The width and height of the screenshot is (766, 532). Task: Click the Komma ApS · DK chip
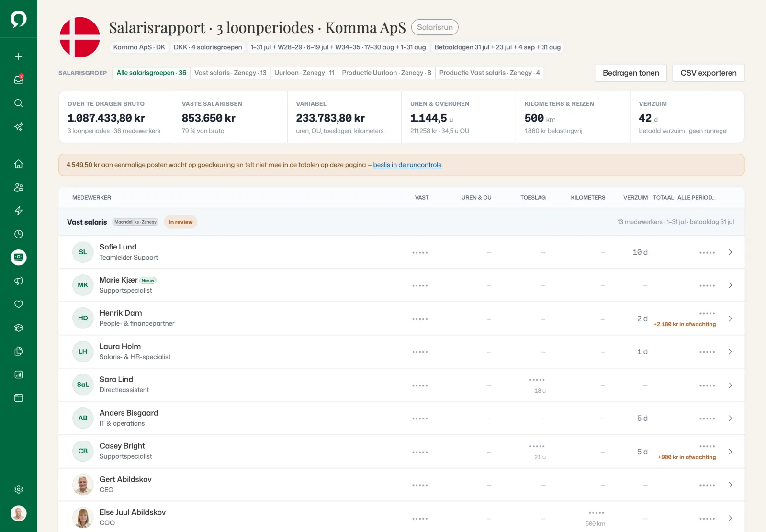[x=139, y=47]
